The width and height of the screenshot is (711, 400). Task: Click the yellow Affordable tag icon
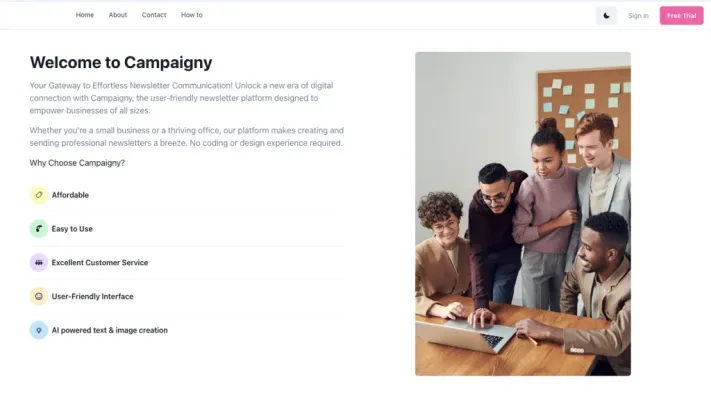point(39,195)
